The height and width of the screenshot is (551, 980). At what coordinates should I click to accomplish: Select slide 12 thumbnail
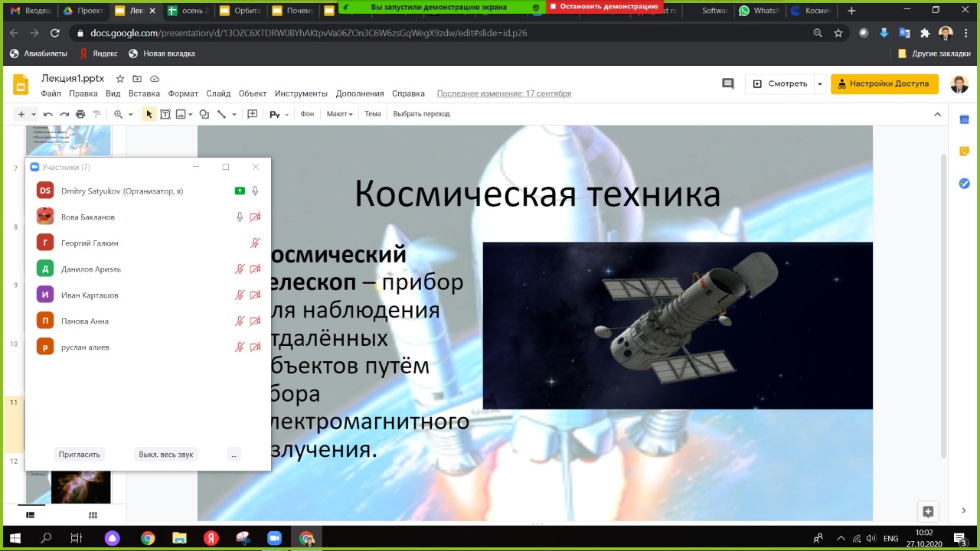tap(69, 486)
